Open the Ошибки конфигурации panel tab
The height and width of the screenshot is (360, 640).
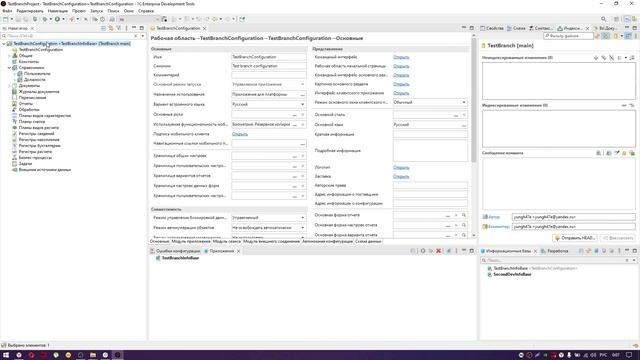click(x=175, y=251)
